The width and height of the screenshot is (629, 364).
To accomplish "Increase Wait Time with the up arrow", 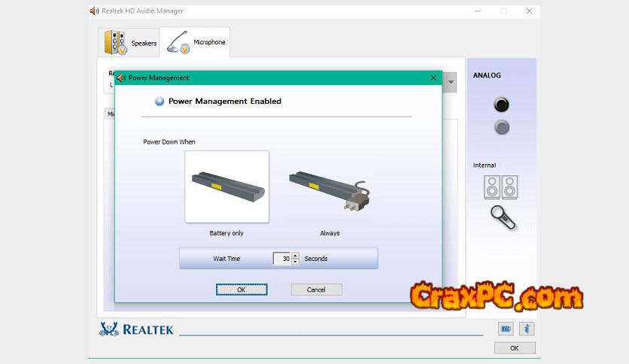I will pos(295,256).
